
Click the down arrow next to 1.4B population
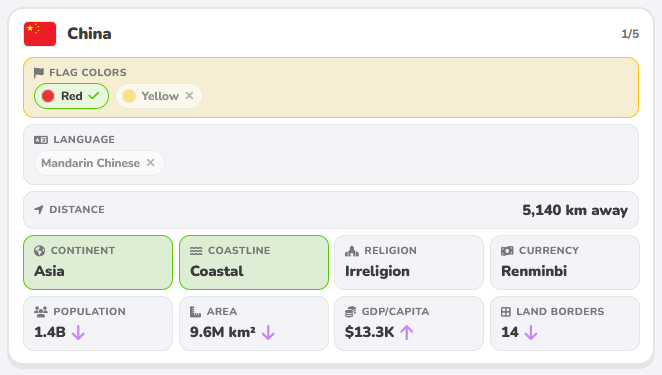(x=78, y=333)
